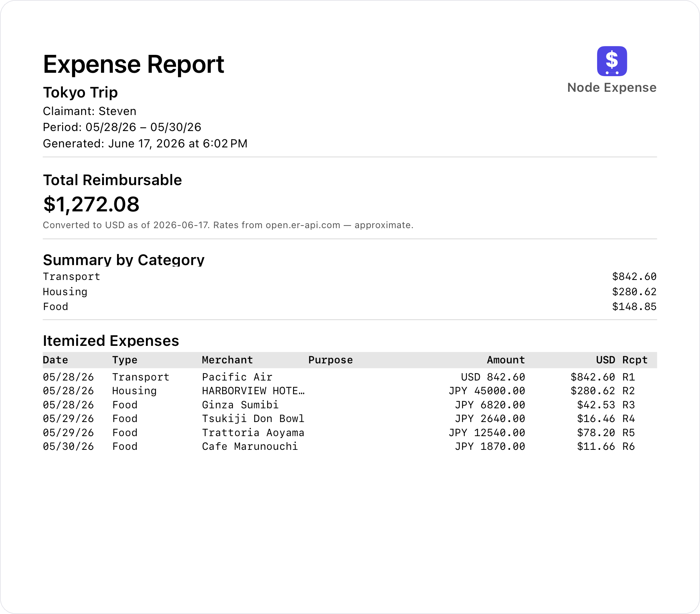This screenshot has height=614, width=700.
Task: Select the 'Node Expense' brand label
Action: tap(612, 88)
